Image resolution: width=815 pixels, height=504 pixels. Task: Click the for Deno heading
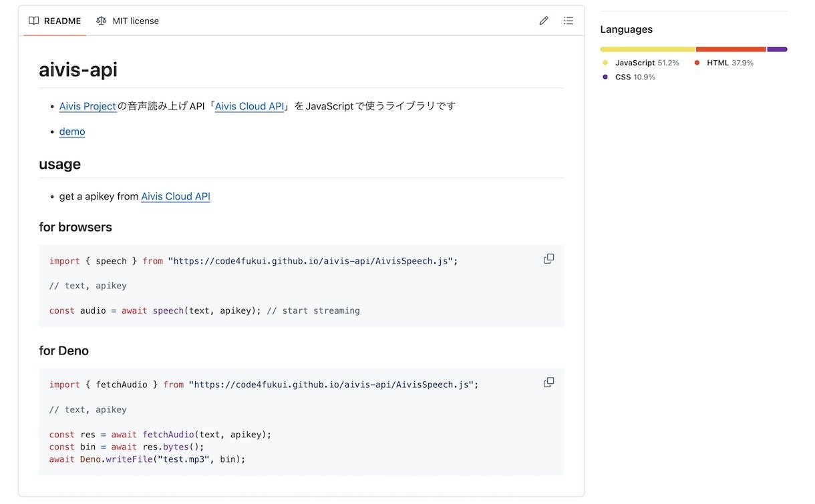64,351
